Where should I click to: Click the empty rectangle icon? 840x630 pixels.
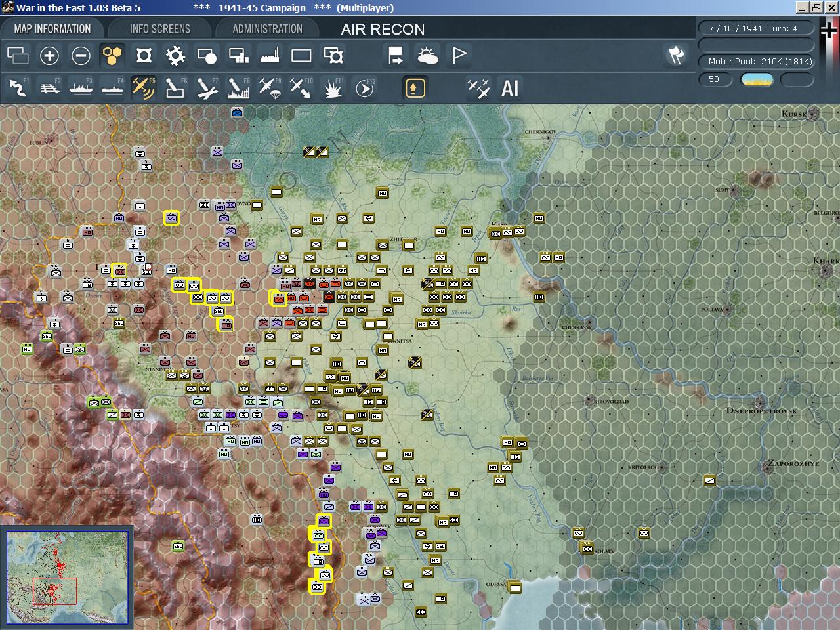click(301, 56)
